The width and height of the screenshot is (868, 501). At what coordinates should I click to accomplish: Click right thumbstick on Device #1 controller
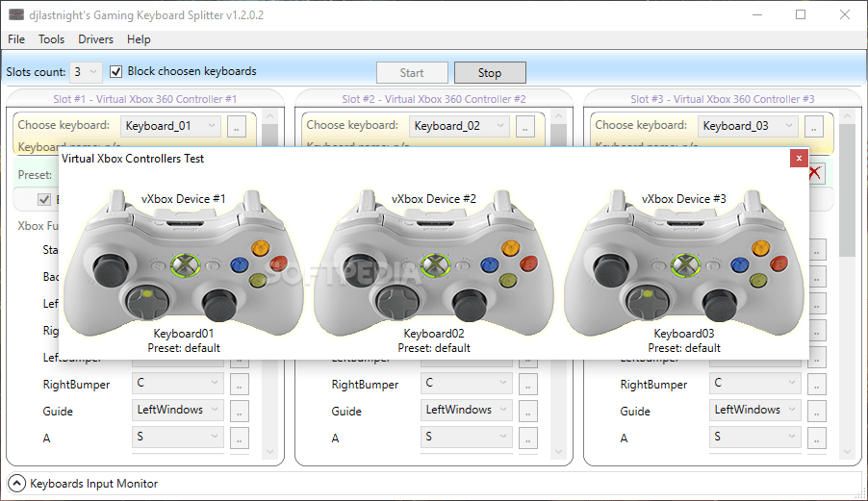[219, 304]
